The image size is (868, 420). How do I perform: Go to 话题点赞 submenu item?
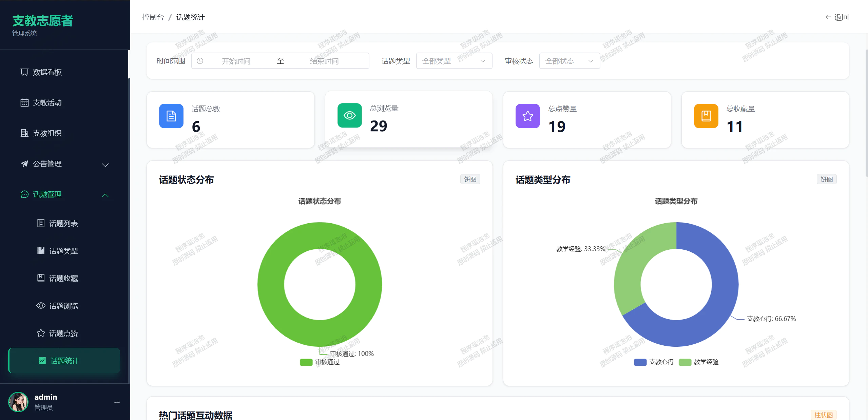click(x=64, y=333)
